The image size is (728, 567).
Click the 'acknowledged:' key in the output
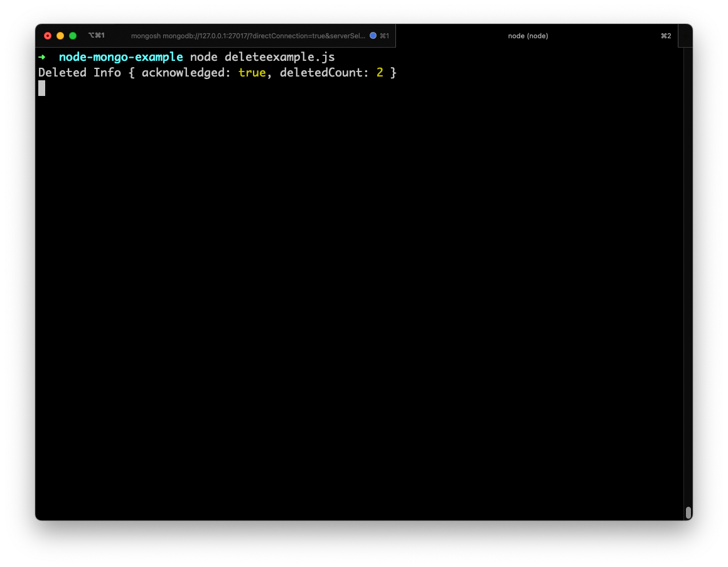pyautogui.click(x=186, y=73)
